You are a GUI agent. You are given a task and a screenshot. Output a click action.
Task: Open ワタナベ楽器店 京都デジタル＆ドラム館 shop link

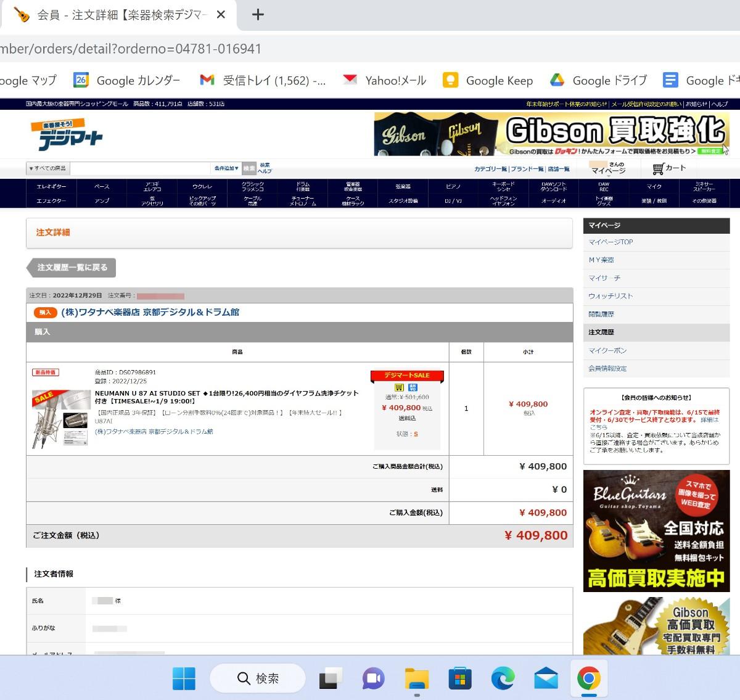(x=150, y=312)
